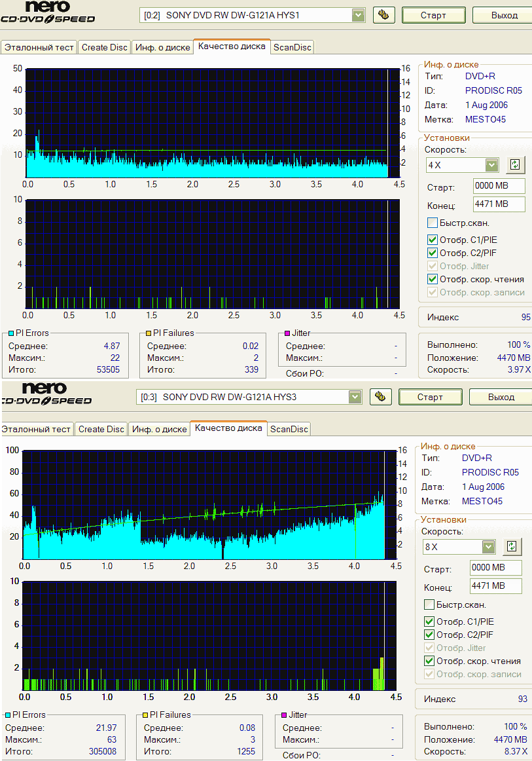
Task: Click the Конец field 4471 MB, bottom window
Action: 495,586
